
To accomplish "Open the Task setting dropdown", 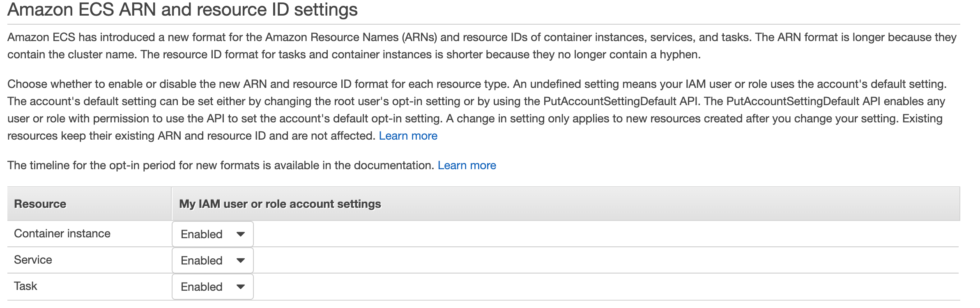I will (212, 287).
